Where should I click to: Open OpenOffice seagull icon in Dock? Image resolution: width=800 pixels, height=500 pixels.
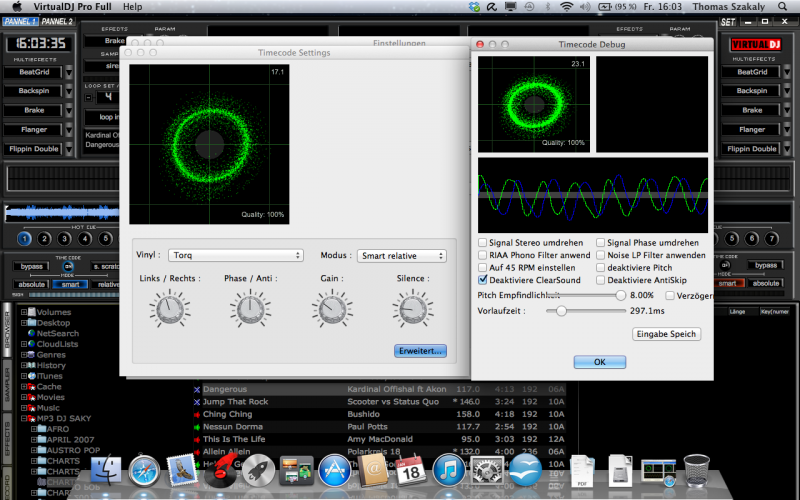(x=525, y=470)
